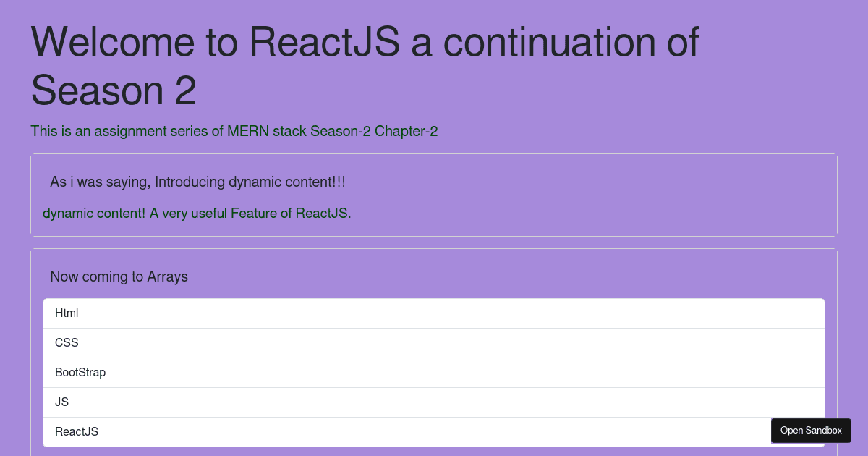The height and width of the screenshot is (456, 868).
Task: Click the 'As i was saying' card title
Action: pos(100,182)
